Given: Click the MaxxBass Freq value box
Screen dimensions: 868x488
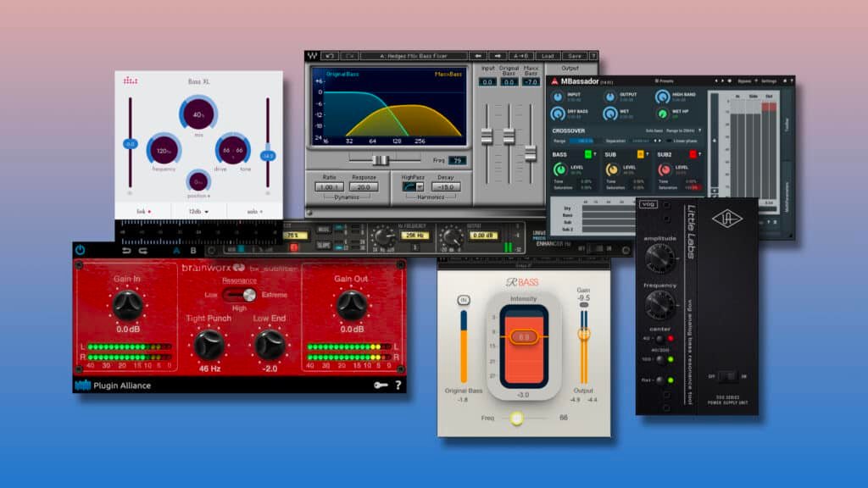Looking at the screenshot, I should tap(457, 160).
